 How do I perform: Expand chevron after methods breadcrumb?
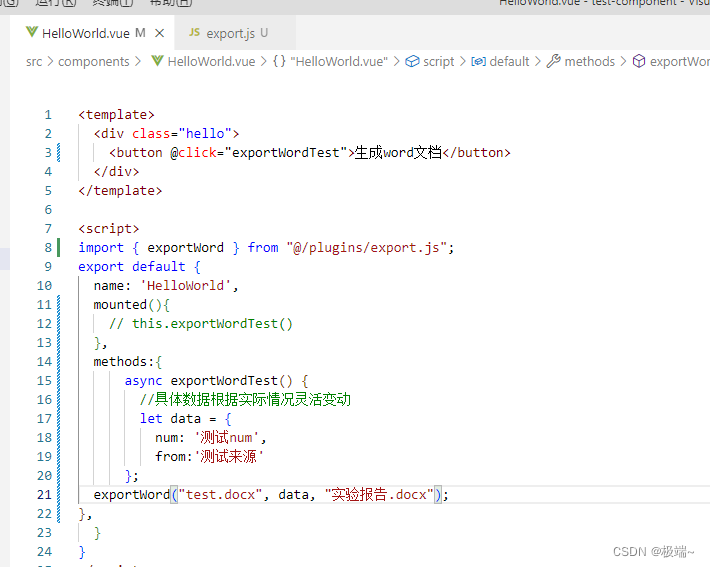624,62
